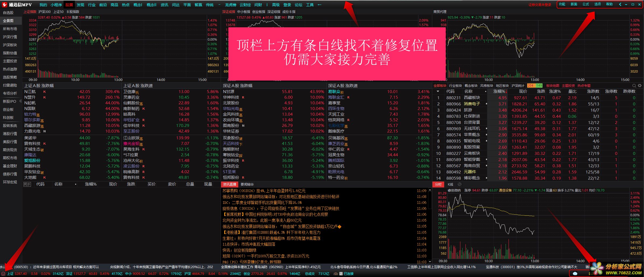644x277 pixels.
Task: Switch to 中小板指 index tab
Action: pyautogui.click(x=244, y=12)
